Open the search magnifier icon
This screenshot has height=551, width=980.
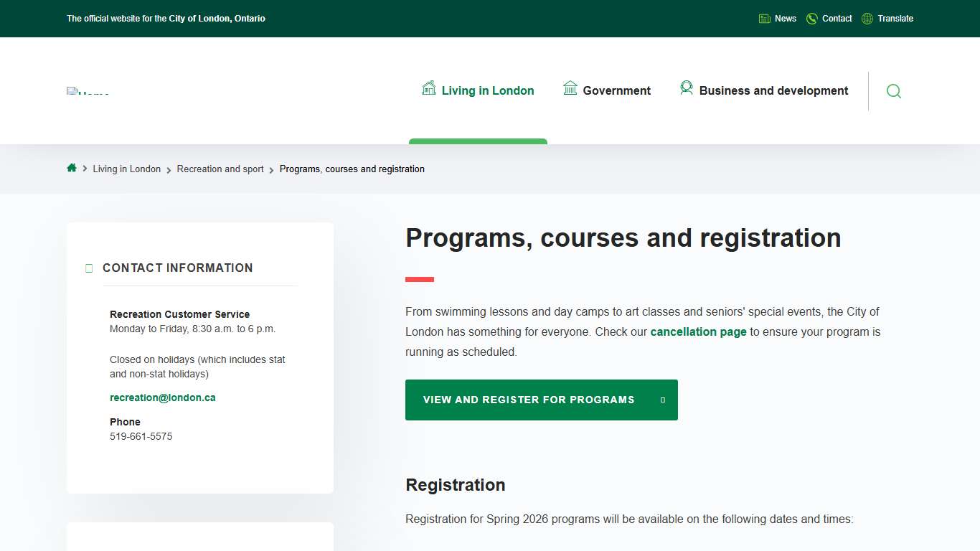(x=893, y=91)
